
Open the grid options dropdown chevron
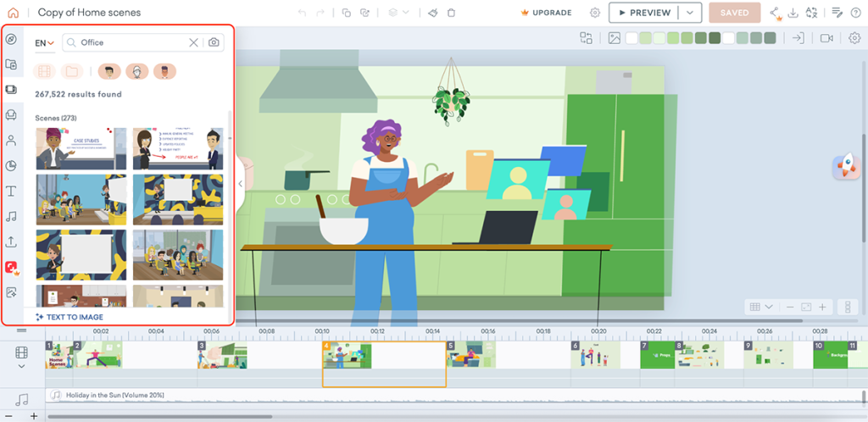click(x=769, y=307)
